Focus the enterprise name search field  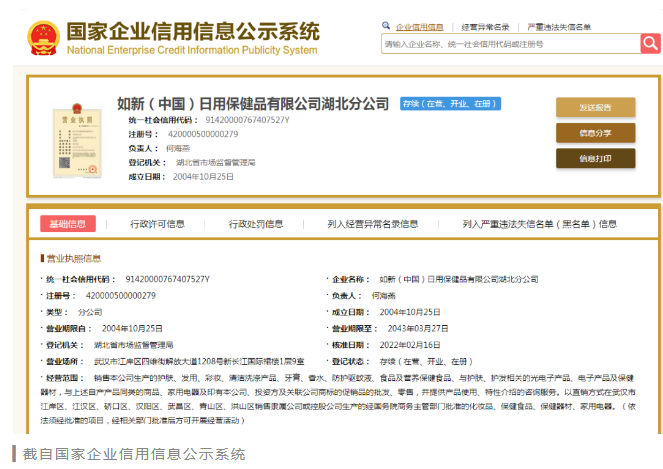[x=511, y=44]
